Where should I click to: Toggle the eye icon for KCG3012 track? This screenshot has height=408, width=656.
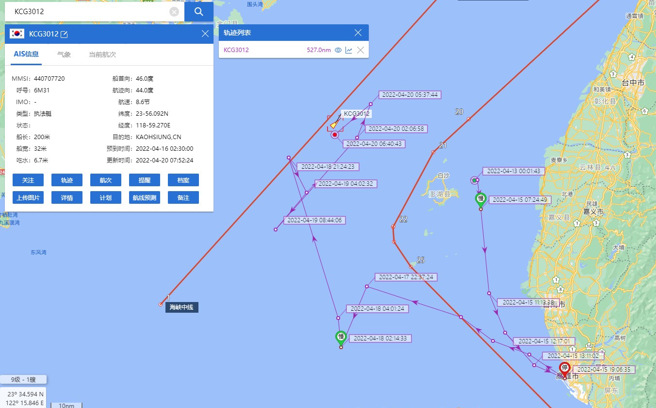pyautogui.click(x=338, y=50)
